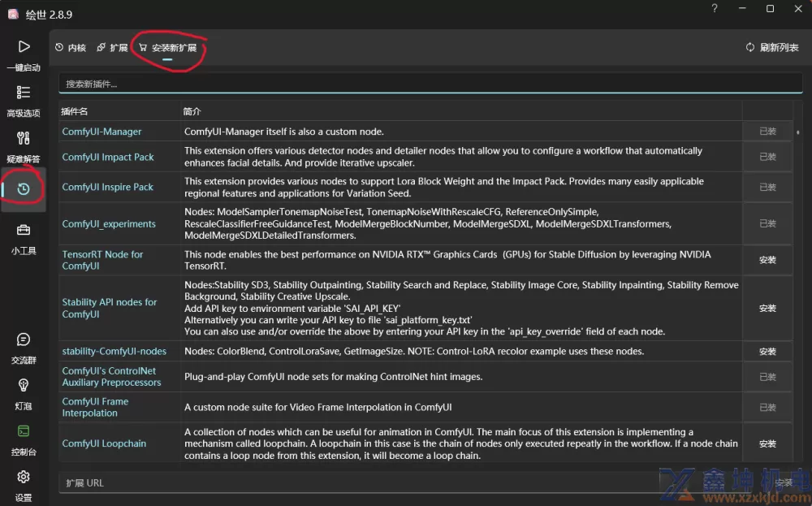Click 已装 for ComfyUI Frame Interpolation
The height and width of the screenshot is (506, 812).
click(767, 408)
